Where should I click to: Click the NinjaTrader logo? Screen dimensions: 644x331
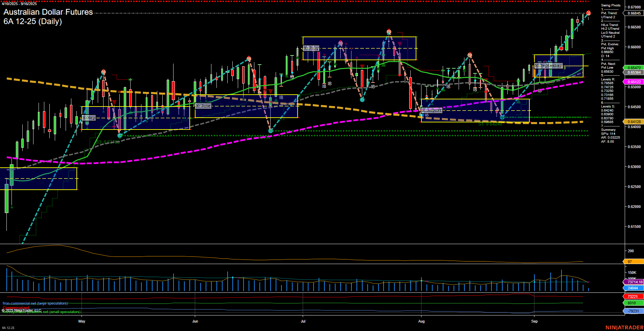(624, 327)
